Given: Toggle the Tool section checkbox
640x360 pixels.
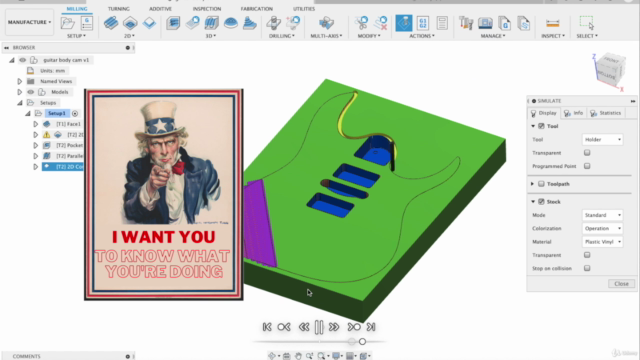Looking at the screenshot, I should [541, 126].
